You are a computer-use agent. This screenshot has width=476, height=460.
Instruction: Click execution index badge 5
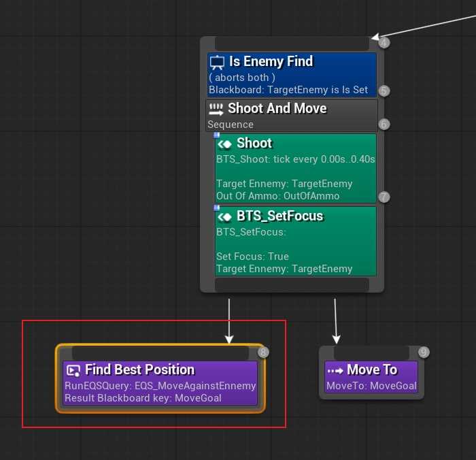(x=384, y=91)
